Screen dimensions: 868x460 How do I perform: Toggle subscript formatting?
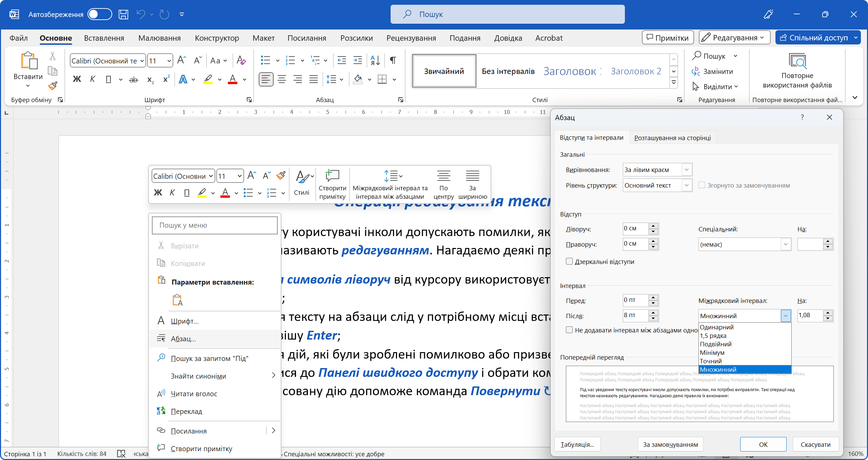(150, 79)
